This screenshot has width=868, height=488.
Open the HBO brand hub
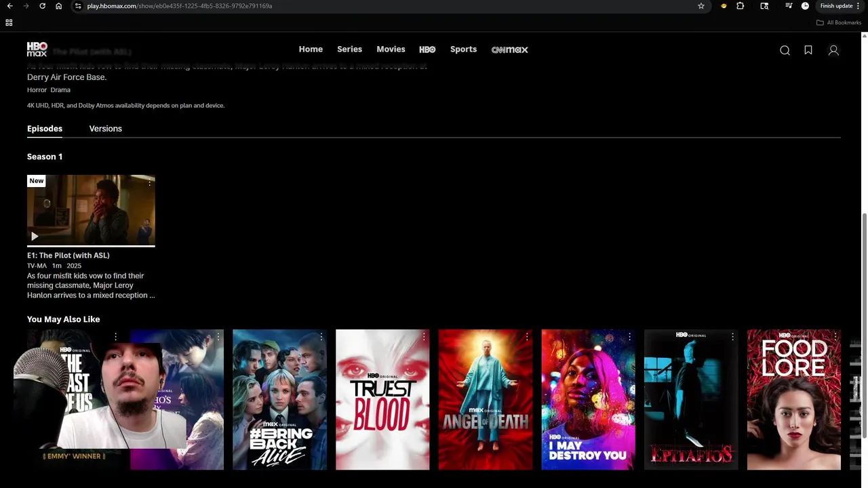427,49
